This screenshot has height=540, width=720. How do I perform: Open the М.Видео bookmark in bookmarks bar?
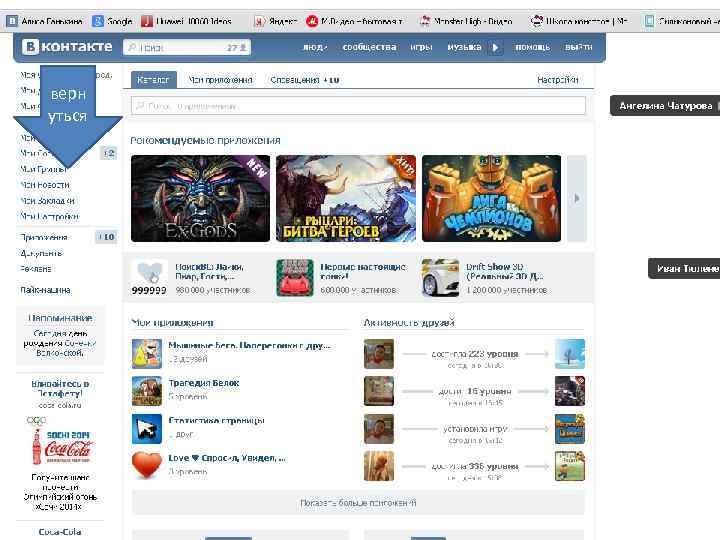pyautogui.click(x=355, y=21)
